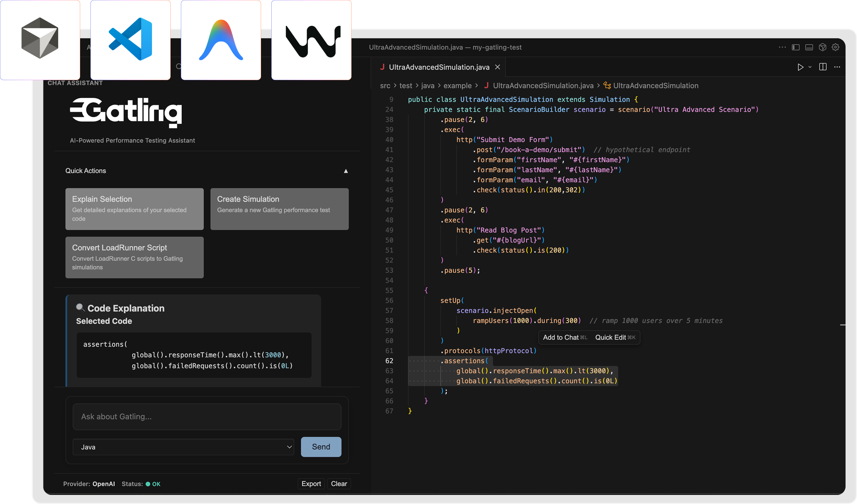Click the Run Java play icon
The height and width of the screenshot is (504, 857).
pos(800,67)
